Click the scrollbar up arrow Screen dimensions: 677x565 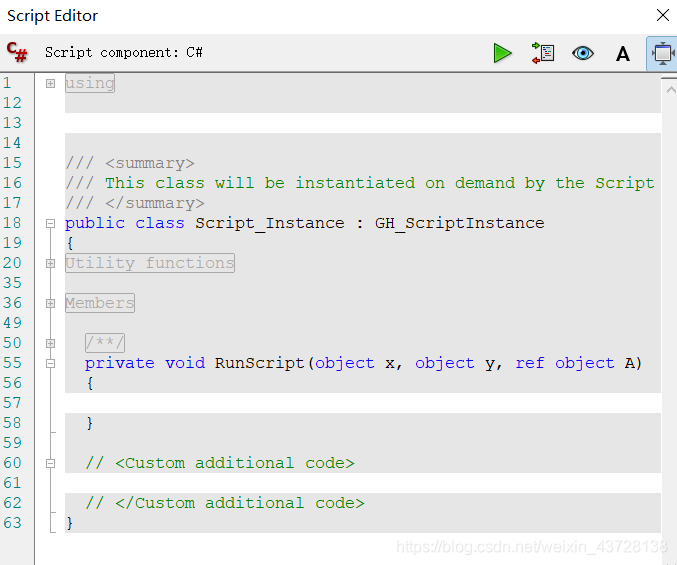click(671, 90)
